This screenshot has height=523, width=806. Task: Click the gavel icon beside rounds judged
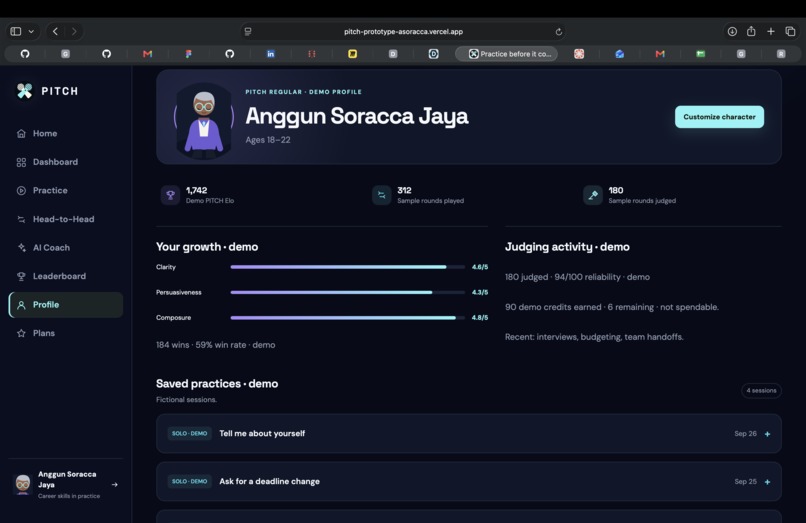(593, 195)
